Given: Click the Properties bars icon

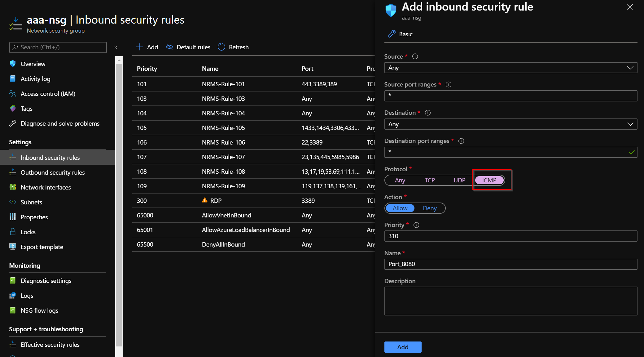Looking at the screenshot, I should tap(13, 217).
